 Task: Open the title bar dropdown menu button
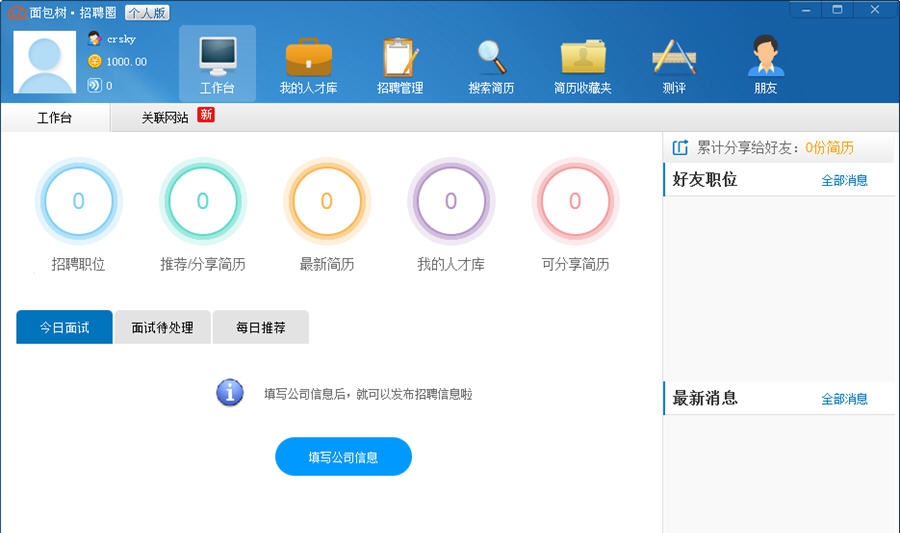point(806,10)
